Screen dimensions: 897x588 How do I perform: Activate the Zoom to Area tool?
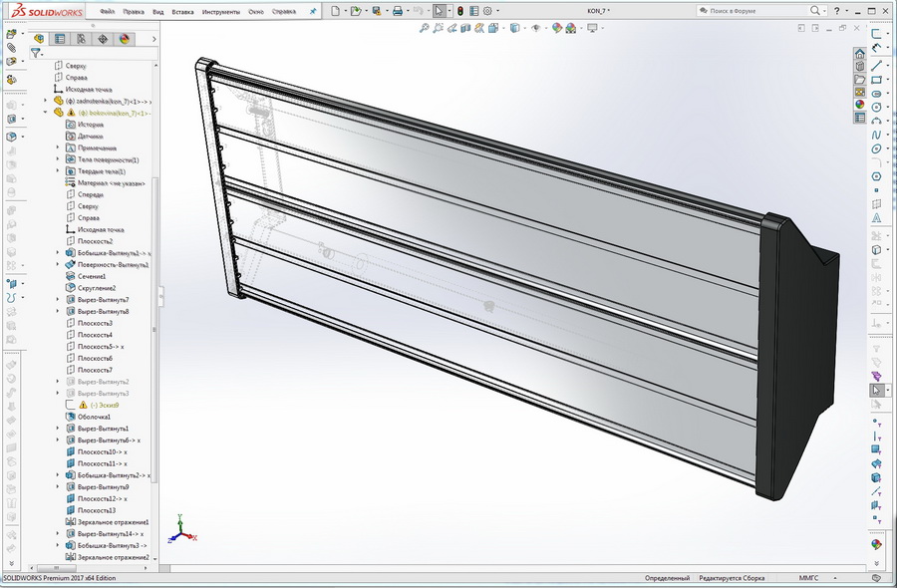pyautogui.click(x=439, y=30)
